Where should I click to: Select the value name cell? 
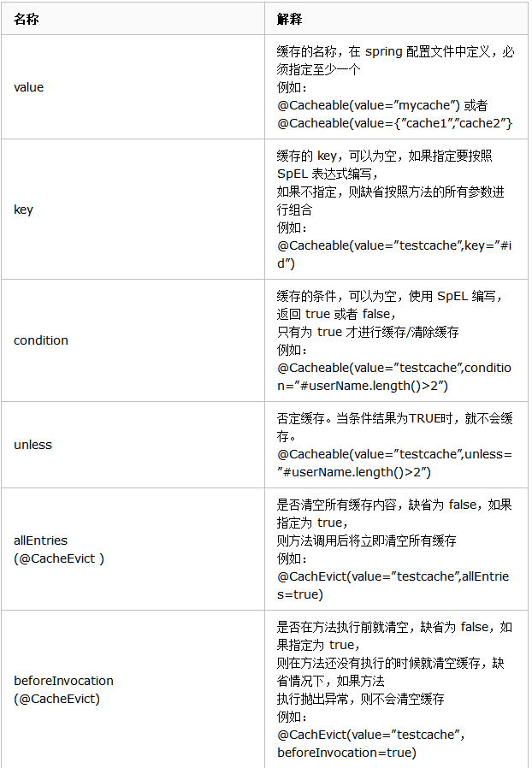coord(28,87)
